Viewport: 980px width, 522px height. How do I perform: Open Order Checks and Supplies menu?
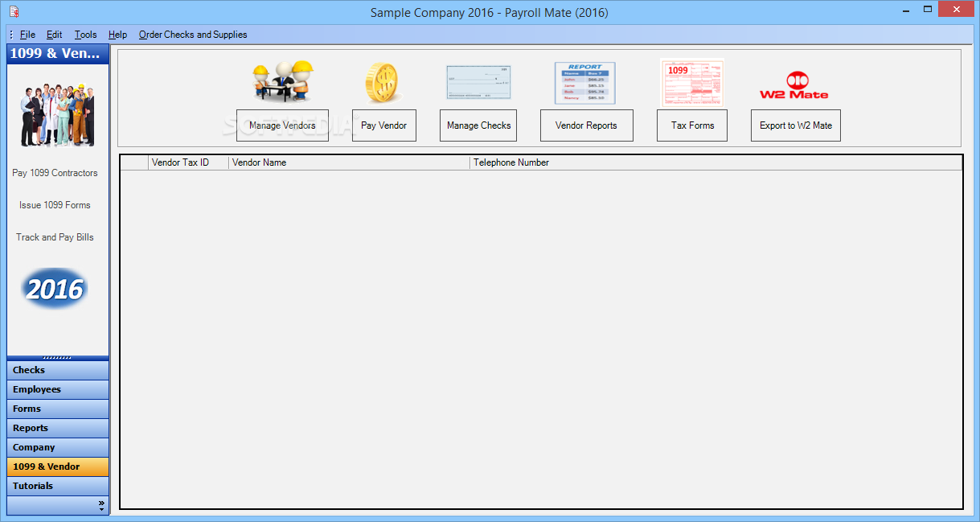193,35
